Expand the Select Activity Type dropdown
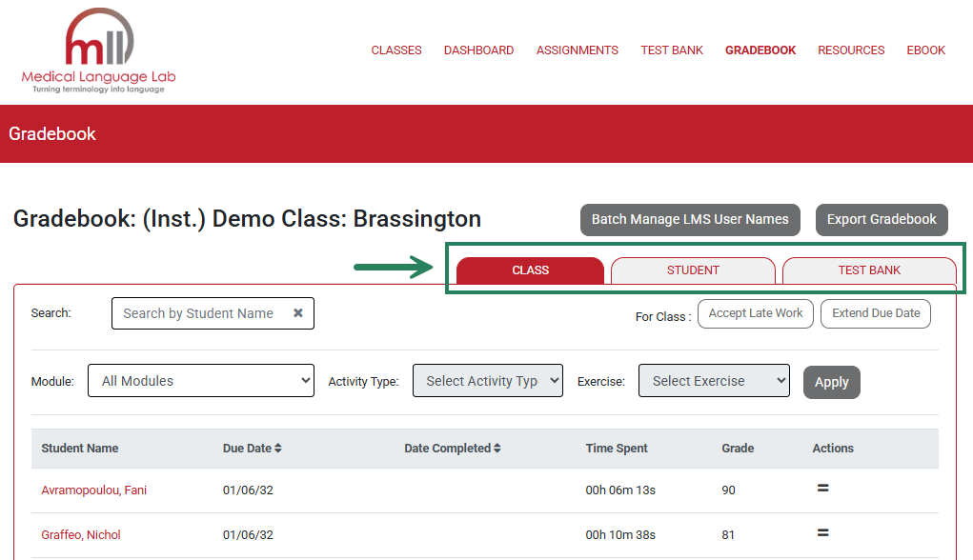The width and height of the screenshot is (973, 560). click(487, 380)
